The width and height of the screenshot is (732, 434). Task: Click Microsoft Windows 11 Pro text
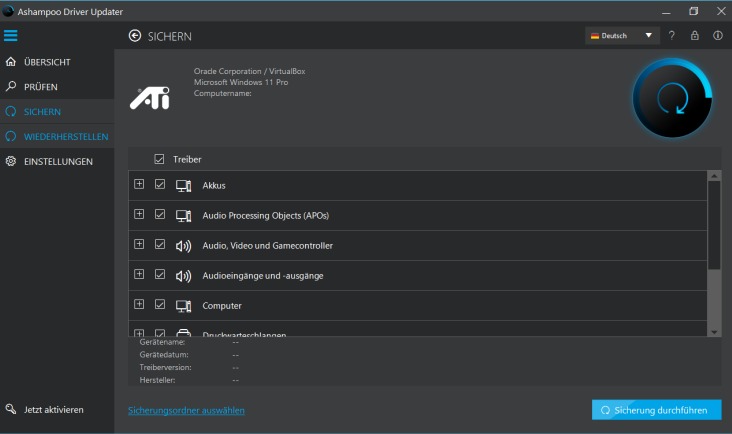(x=241, y=82)
